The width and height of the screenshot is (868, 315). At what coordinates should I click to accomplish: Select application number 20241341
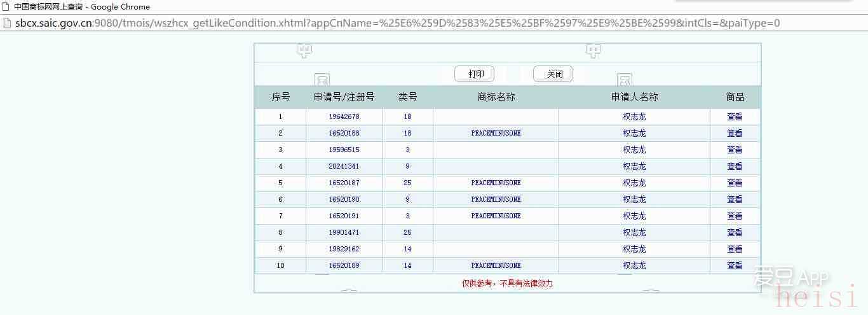coord(344,167)
